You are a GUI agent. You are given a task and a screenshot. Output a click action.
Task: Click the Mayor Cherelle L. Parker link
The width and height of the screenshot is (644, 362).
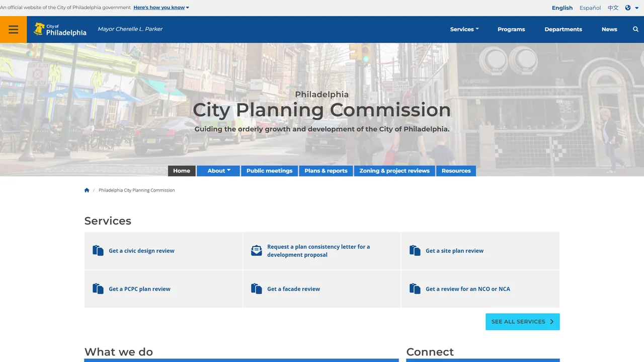130,29
